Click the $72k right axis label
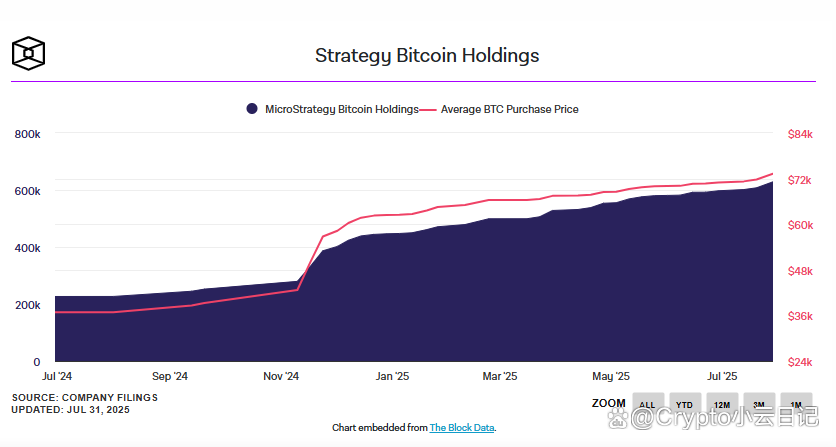Screen dimensions: 836x447 click(800, 180)
